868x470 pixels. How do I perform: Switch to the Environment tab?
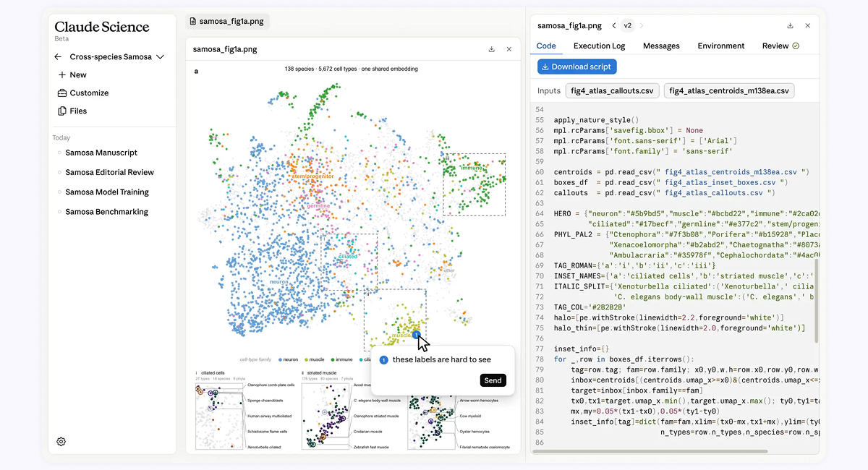721,46
